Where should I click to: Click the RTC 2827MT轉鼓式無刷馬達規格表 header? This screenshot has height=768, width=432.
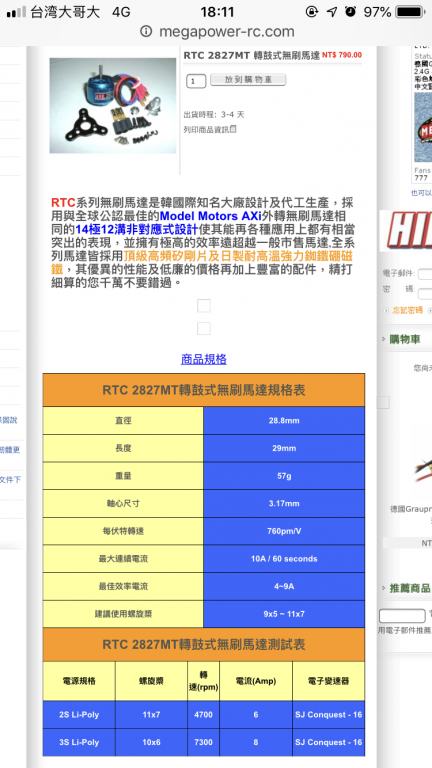(204, 390)
